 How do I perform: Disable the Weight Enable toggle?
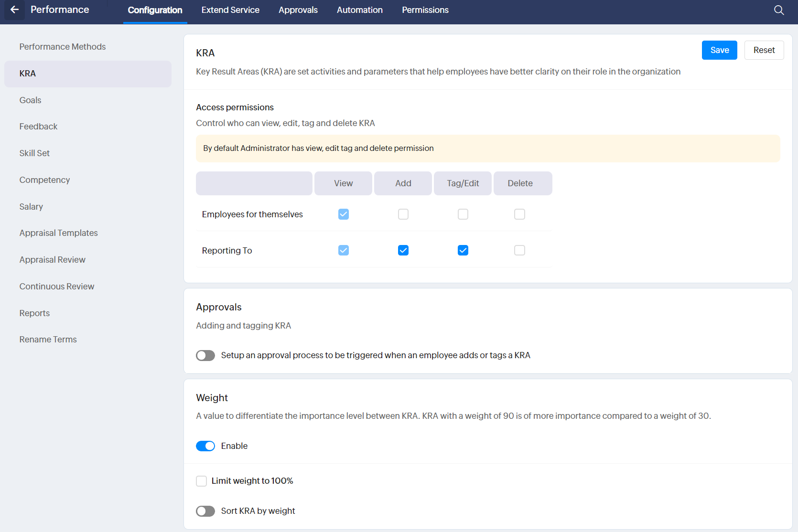click(205, 446)
